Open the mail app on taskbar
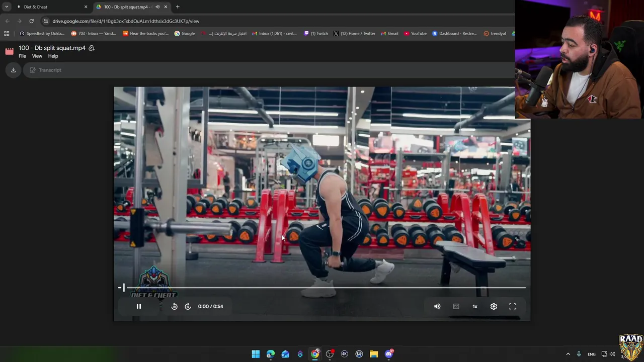The width and height of the screenshot is (644, 362). click(x=285, y=354)
